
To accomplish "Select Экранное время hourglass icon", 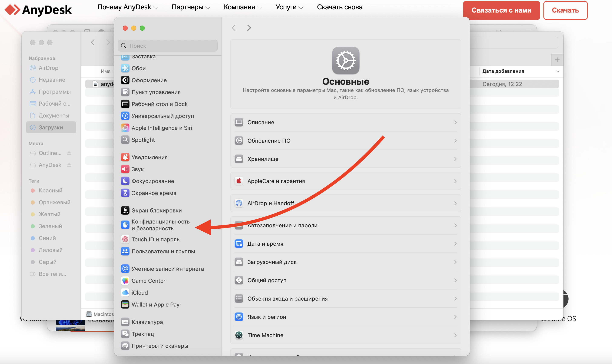I will [125, 193].
